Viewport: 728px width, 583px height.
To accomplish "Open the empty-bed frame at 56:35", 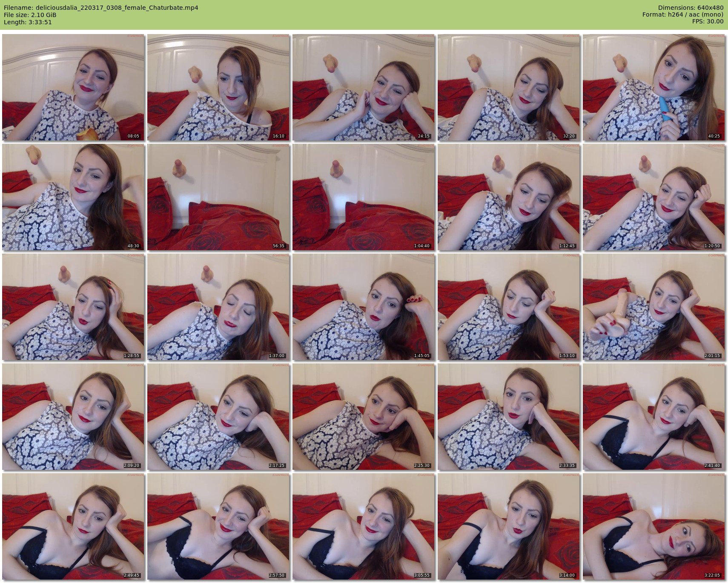I will pyautogui.click(x=218, y=197).
